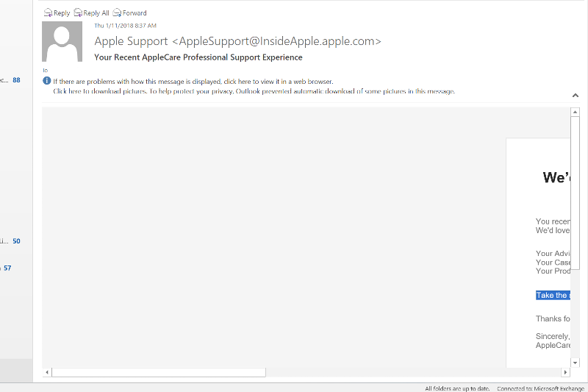
Task: Click the message body scroll down arrow
Action: (x=575, y=363)
